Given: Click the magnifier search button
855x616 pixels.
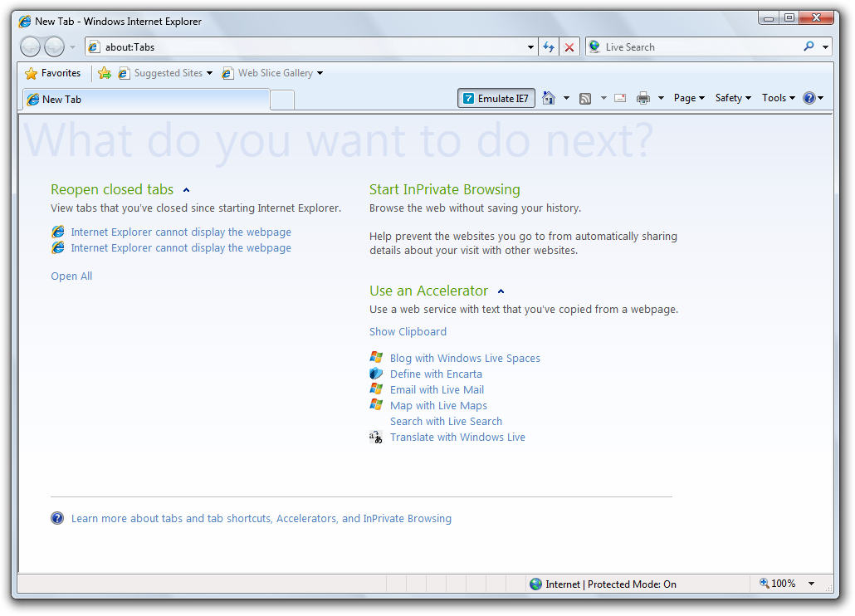Looking at the screenshot, I should pyautogui.click(x=809, y=46).
